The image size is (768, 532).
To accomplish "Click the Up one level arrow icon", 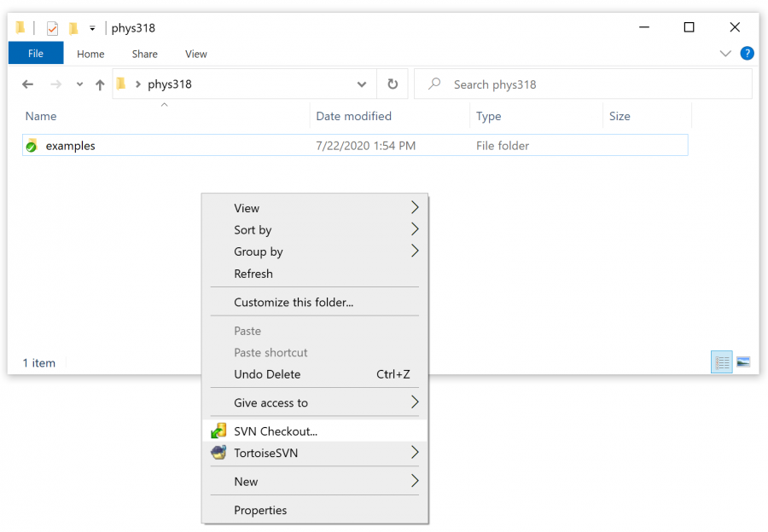I will tap(101, 84).
